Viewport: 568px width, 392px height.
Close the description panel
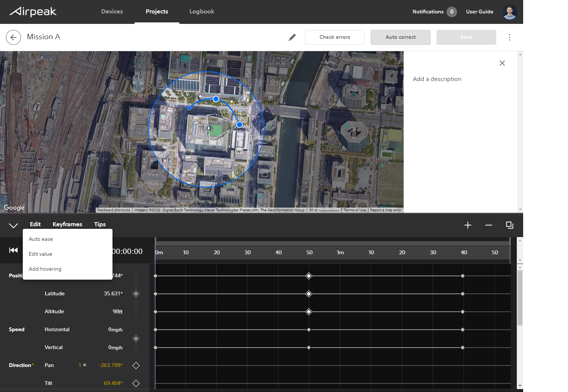(x=502, y=63)
